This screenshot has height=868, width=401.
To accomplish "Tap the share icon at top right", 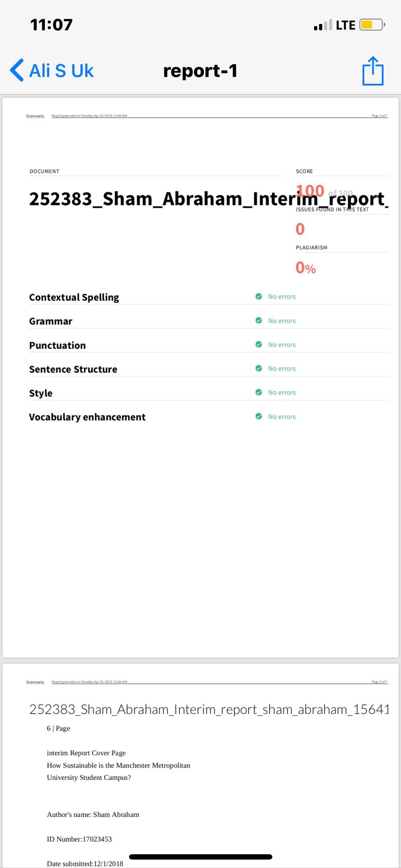I will 373,71.
